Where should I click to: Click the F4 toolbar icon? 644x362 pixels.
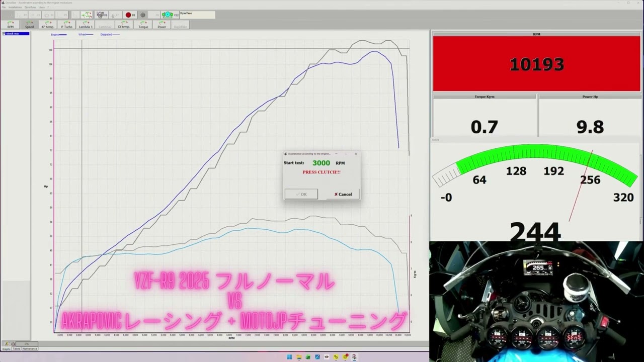coord(48,15)
